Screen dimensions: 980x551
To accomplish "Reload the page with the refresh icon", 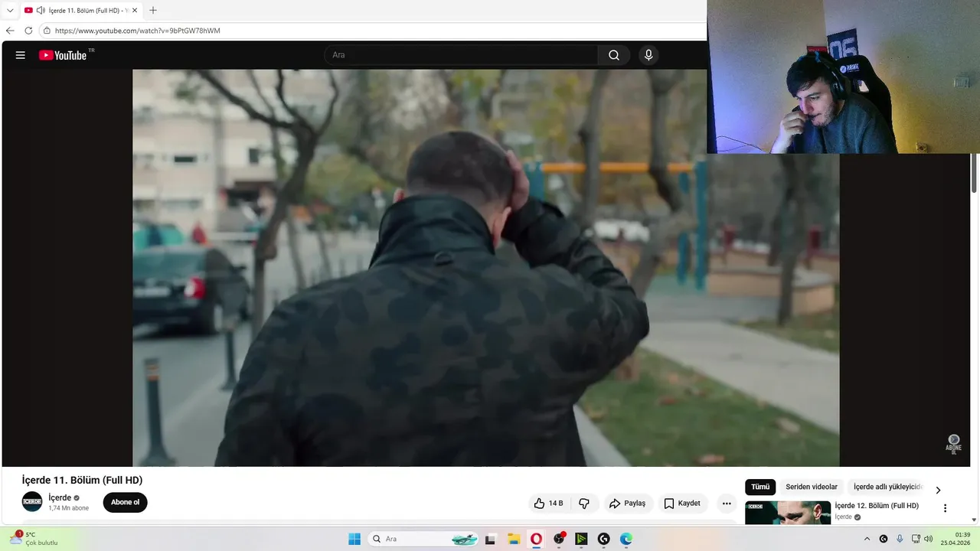I will tap(28, 31).
